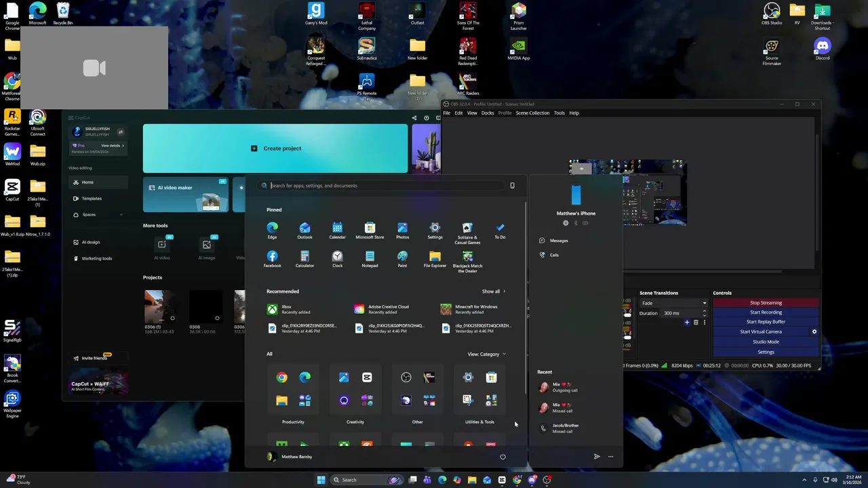
Task: Open Notepad from pinned apps
Action: point(370,259)
